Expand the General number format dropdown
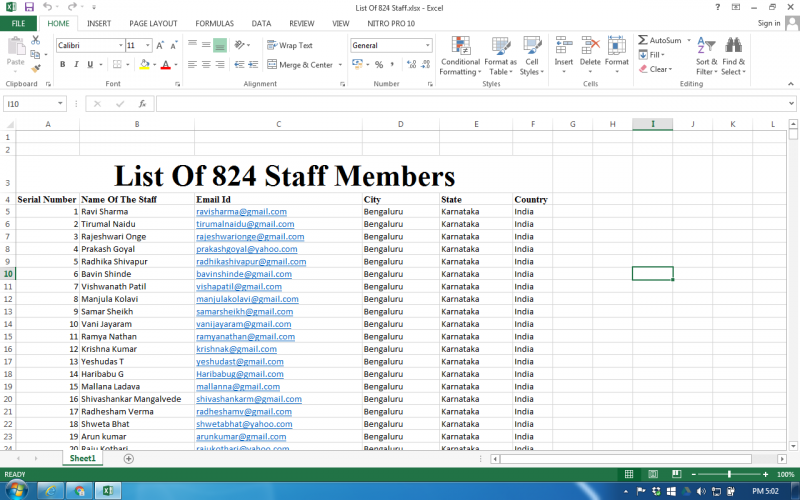This screenshot has width=800, height=500. 428,45
